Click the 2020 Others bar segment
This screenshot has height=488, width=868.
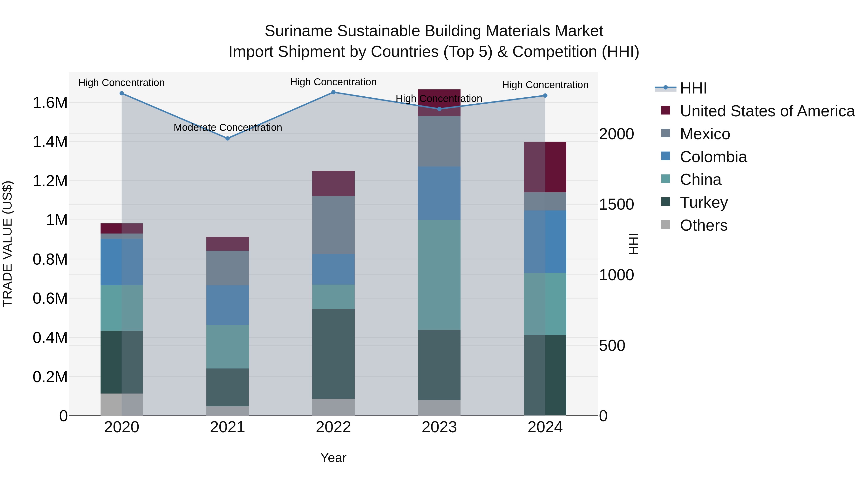coord(122,404)
